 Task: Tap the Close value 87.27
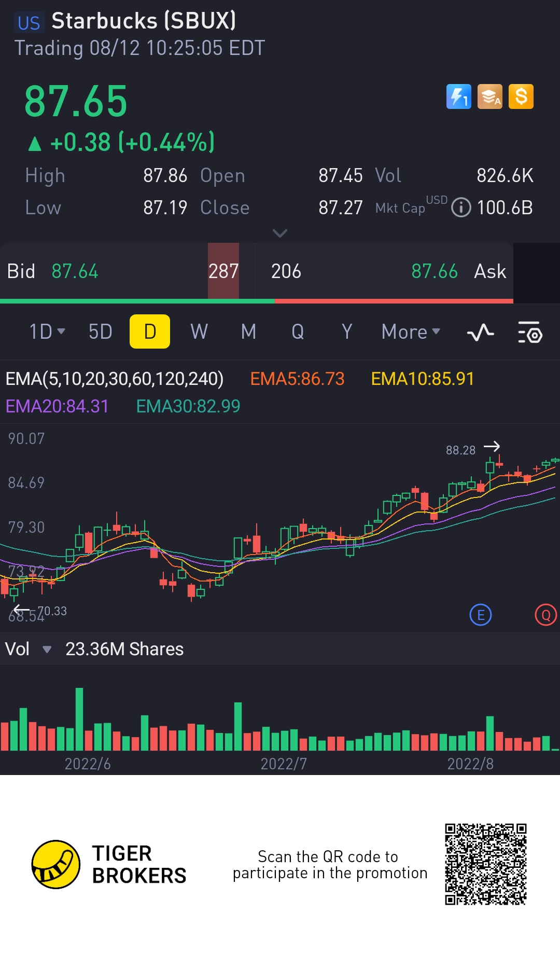pyautogui.click(x=341, y=208)
